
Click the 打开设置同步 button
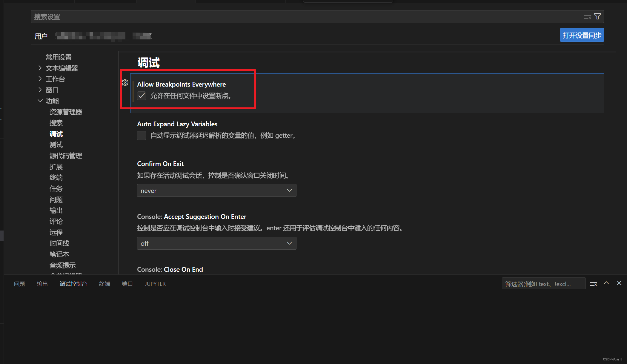click(582, 35)
